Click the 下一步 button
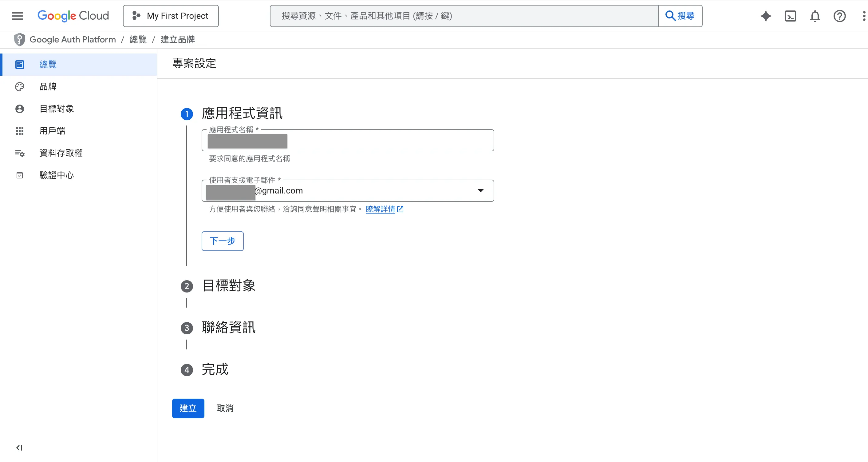 tap(223, 241)
